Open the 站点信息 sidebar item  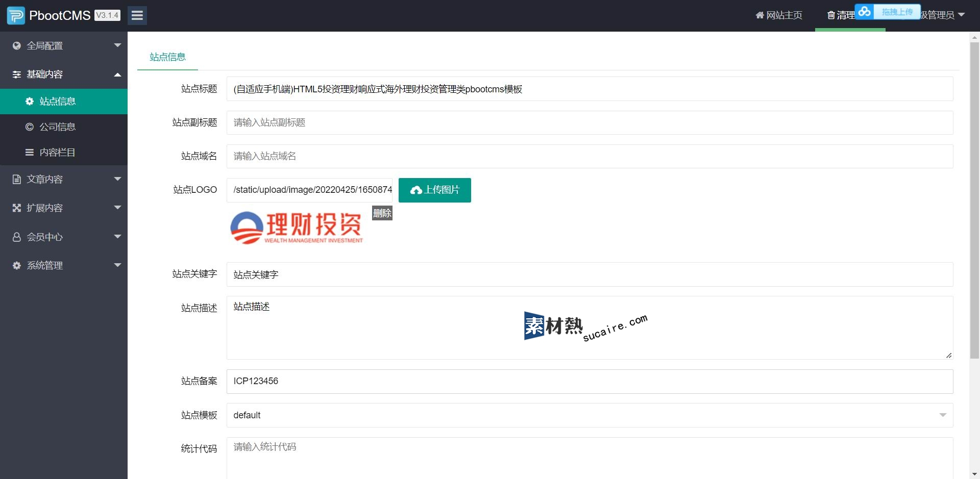[64, 102]
